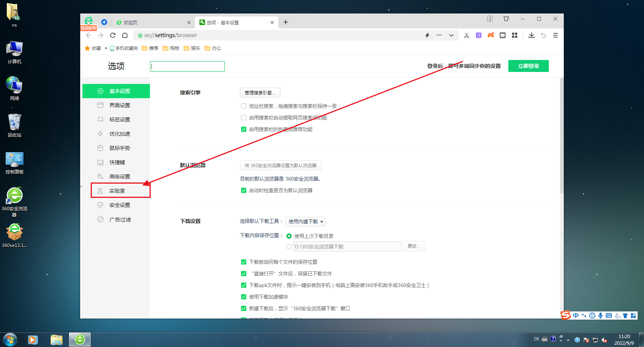Click the taskbar muted volume icon

click(x=604, y=340)
